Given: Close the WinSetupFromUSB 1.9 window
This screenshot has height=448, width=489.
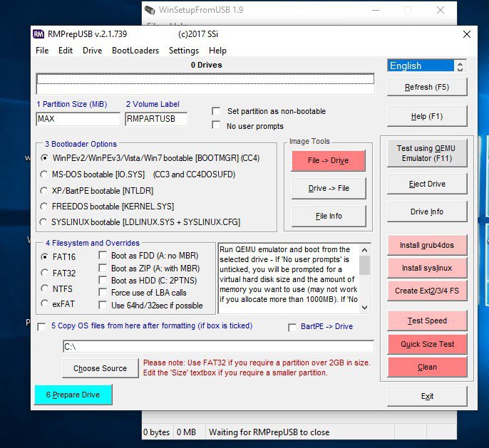Looking at the screenshot, I should (441, 10).
